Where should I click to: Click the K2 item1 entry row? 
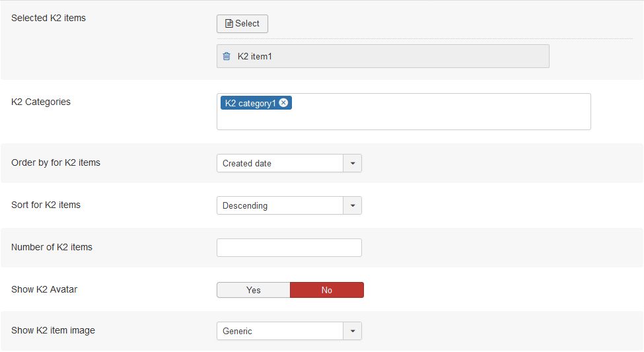point(383,56)
